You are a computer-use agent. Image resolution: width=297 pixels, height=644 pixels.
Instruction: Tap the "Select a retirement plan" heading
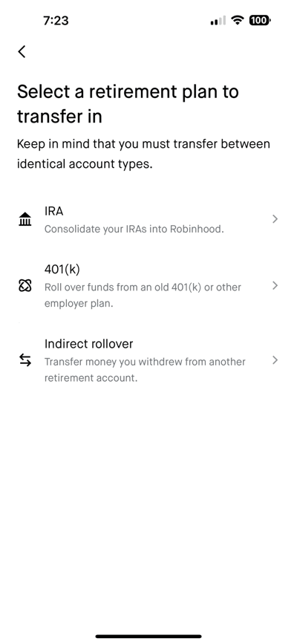coord(128,104)
